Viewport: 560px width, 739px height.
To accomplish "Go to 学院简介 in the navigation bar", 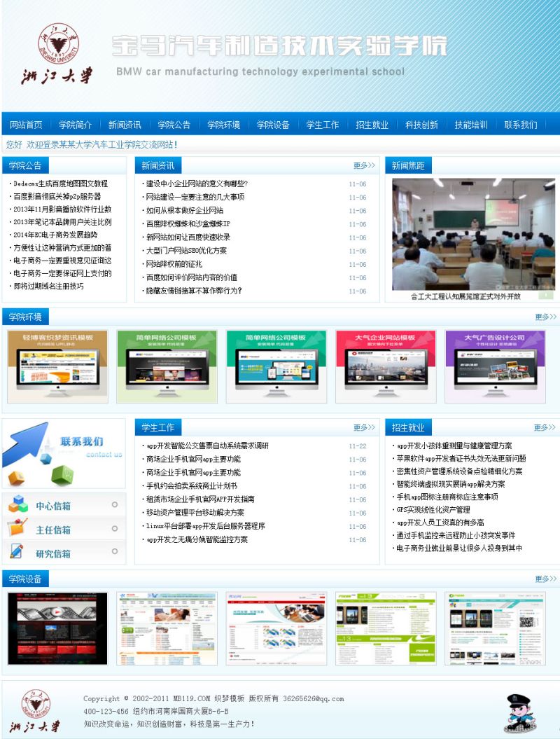I will (x=76, y=125).
